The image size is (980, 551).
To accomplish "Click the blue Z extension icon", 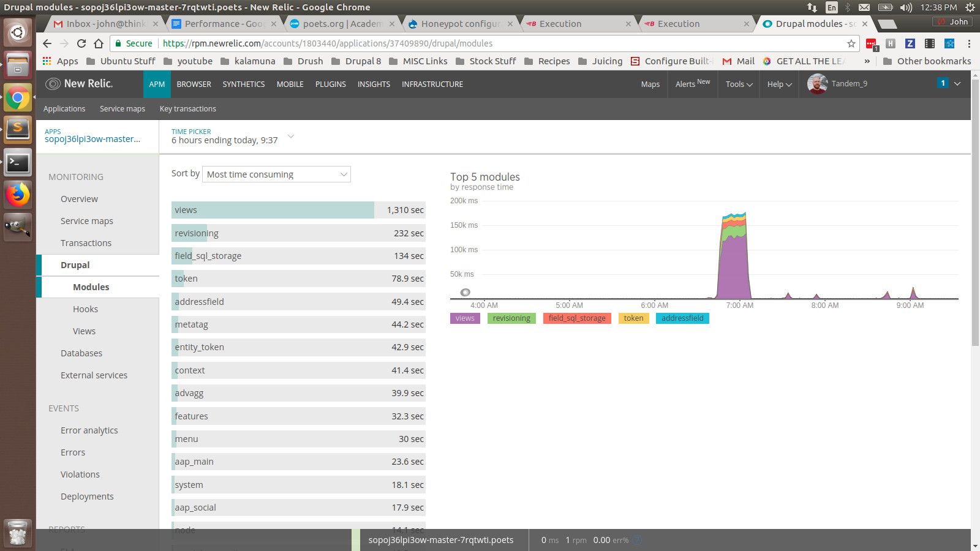I will tap(910, 43).
